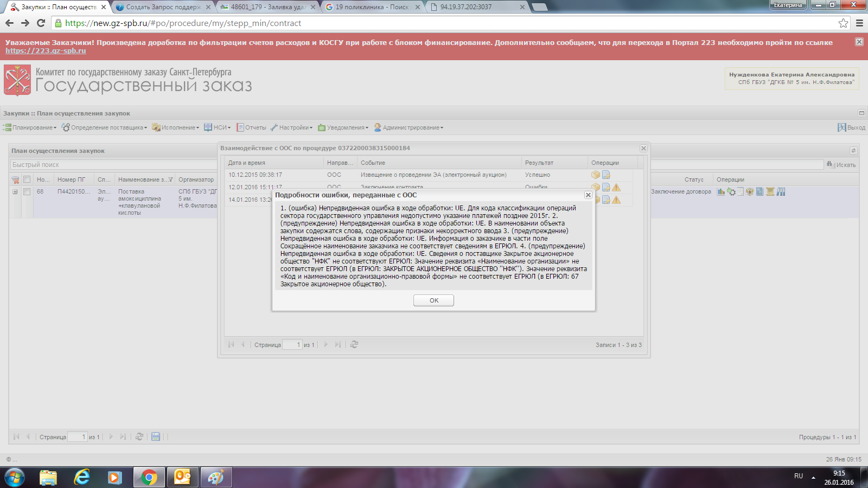The image size is (868, 488).
Task: Open Paint from the taskbar
Action: tap(216, 477)
